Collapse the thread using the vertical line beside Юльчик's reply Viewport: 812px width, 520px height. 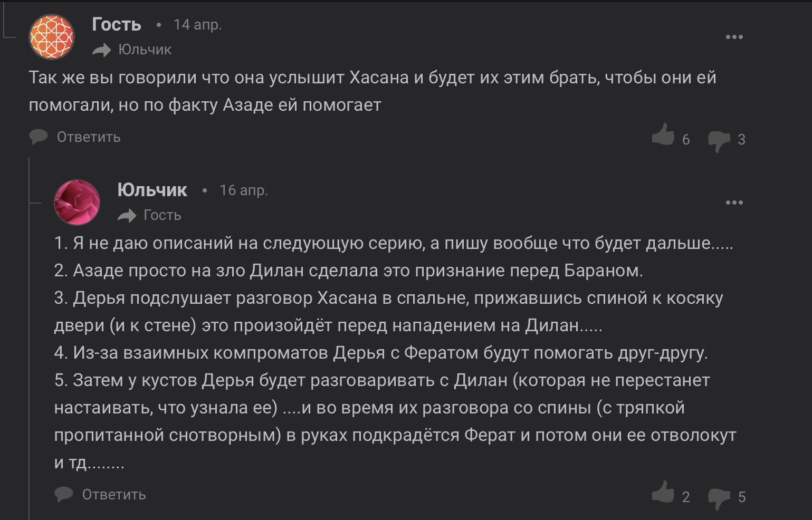point(30,338)
